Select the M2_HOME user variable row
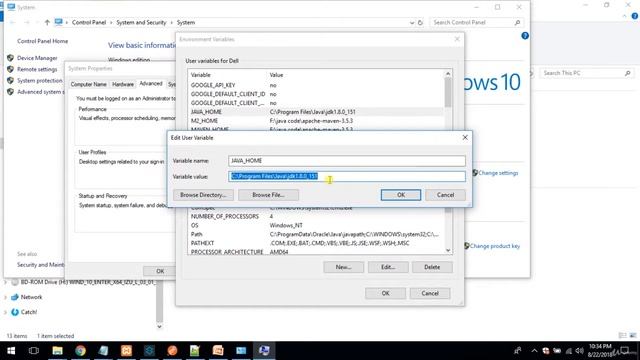640x360 pixels. [316, 121]
